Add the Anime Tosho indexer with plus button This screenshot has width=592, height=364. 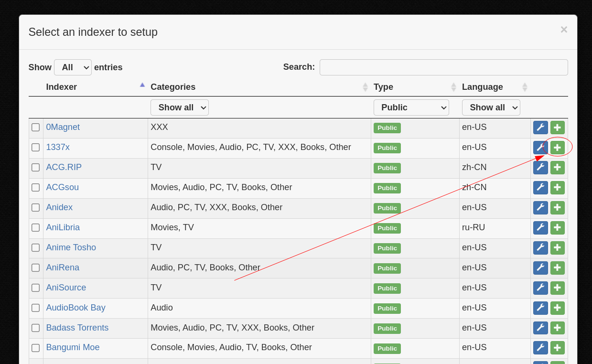point(558,248)
